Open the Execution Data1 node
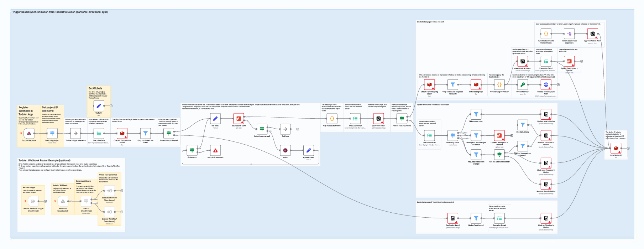Image resolution: width=644 pixels, height=249 pixels. click(355, 119)
